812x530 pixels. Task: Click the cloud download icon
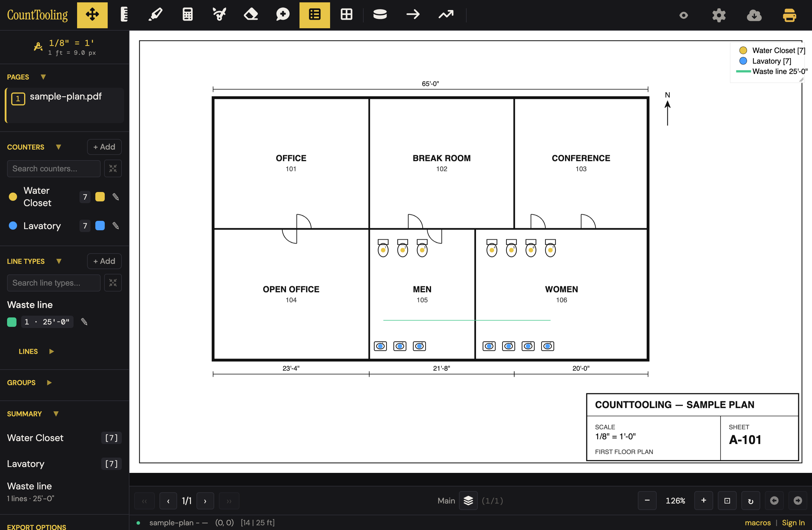tap(754, 15)
